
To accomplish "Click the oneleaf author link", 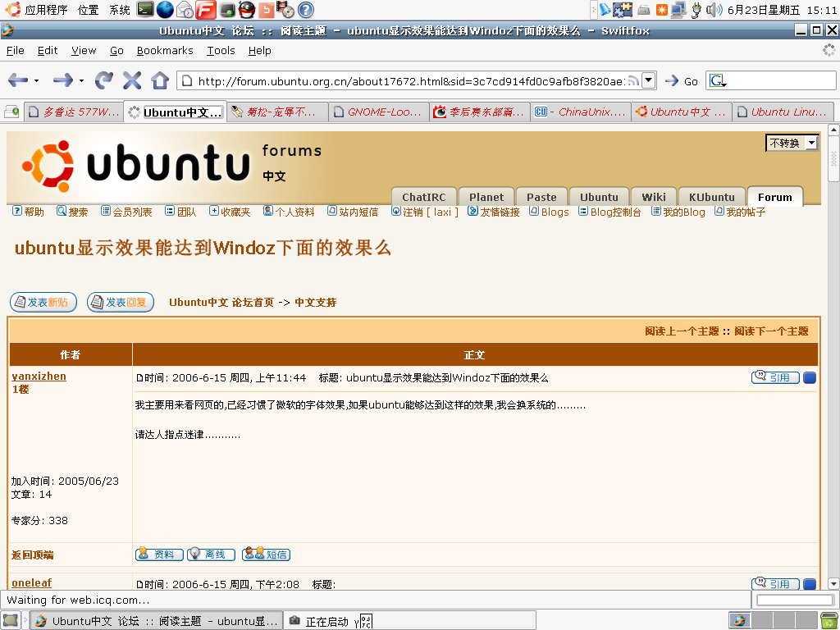I will [x=32, y=583].
